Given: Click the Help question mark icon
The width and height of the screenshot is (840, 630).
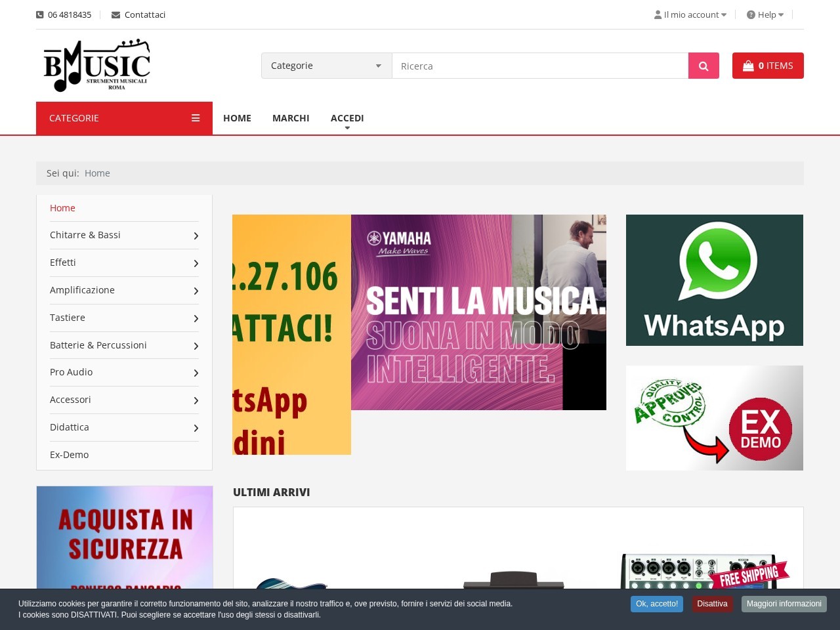Looking at the screenshot, I should (x=750, y=14).
